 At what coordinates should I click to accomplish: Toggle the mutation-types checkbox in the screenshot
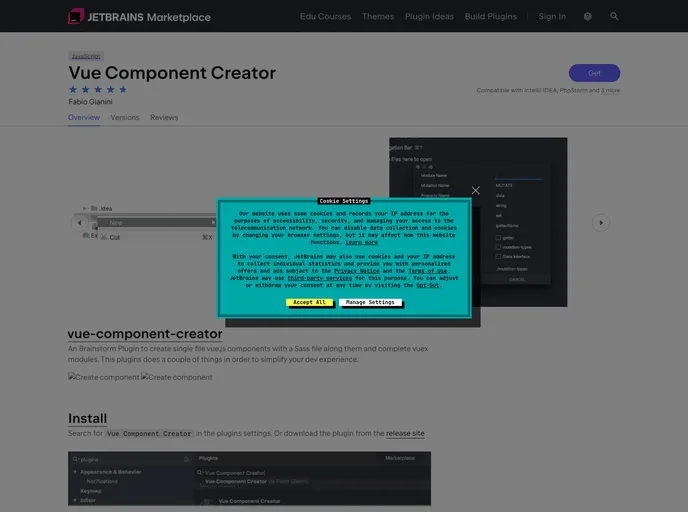coord(498,247)
